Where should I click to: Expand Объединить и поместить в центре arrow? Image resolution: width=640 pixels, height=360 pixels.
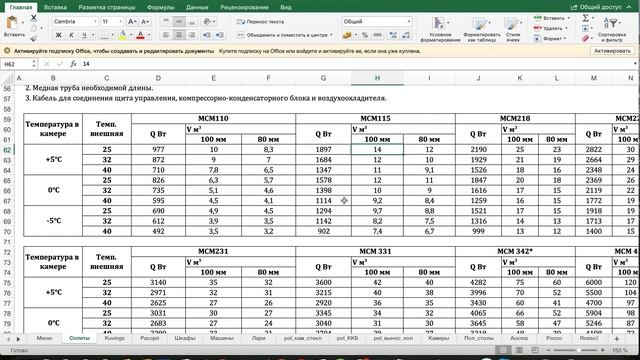(331, 35)
